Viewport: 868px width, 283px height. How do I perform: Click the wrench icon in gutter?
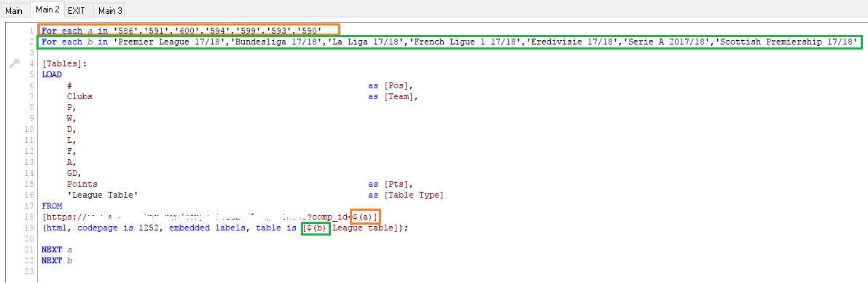point(15,64)
